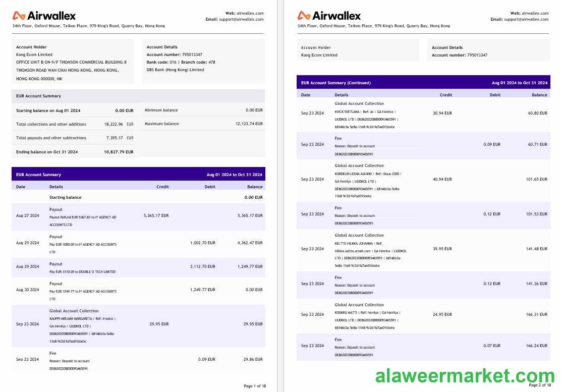Viewport: 561px width, 392px height.
Task: Click the support@airwallex.com email on page 1
Action: click(x=241, y=19)
